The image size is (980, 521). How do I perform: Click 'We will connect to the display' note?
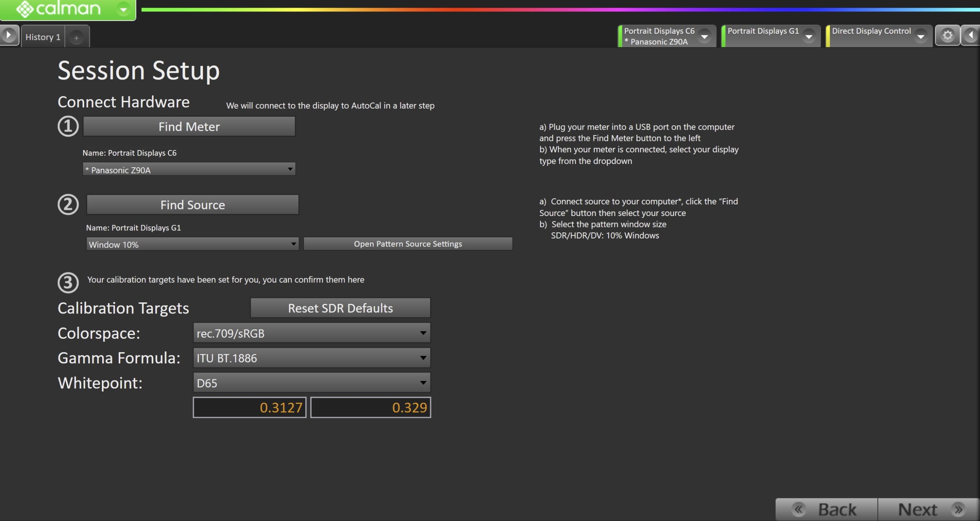[330, 106]
